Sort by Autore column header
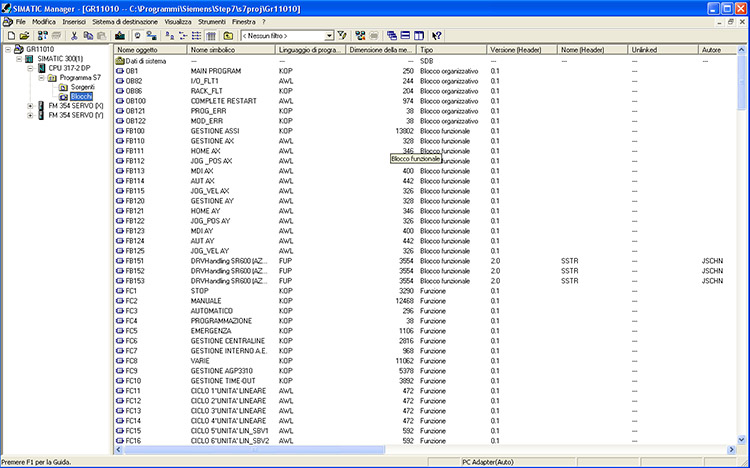This screenshot has width=750, height=468. point(717,50)
